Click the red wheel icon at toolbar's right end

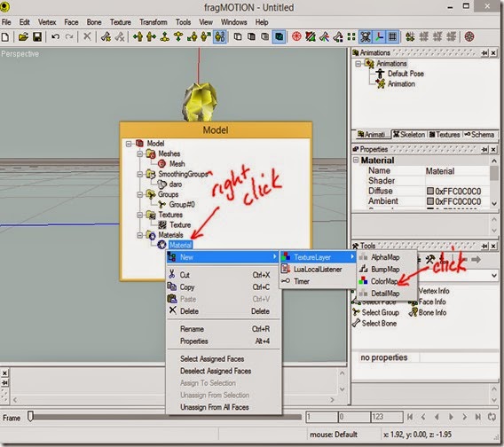tap(469, 36)
